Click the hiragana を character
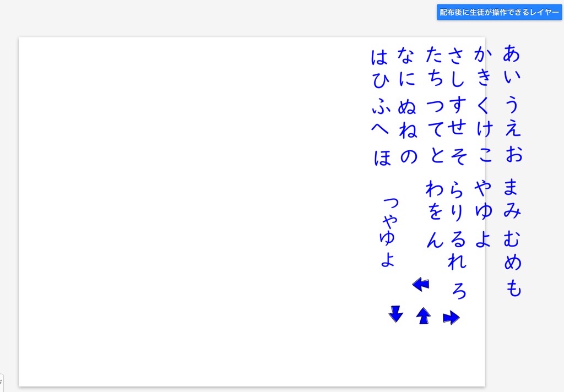This screenshot has width=564, height=392. (x=435, y=212)
